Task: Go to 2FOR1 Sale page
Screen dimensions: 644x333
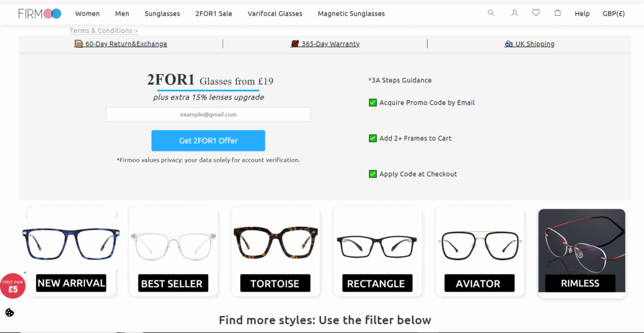Action: (214, 14)
